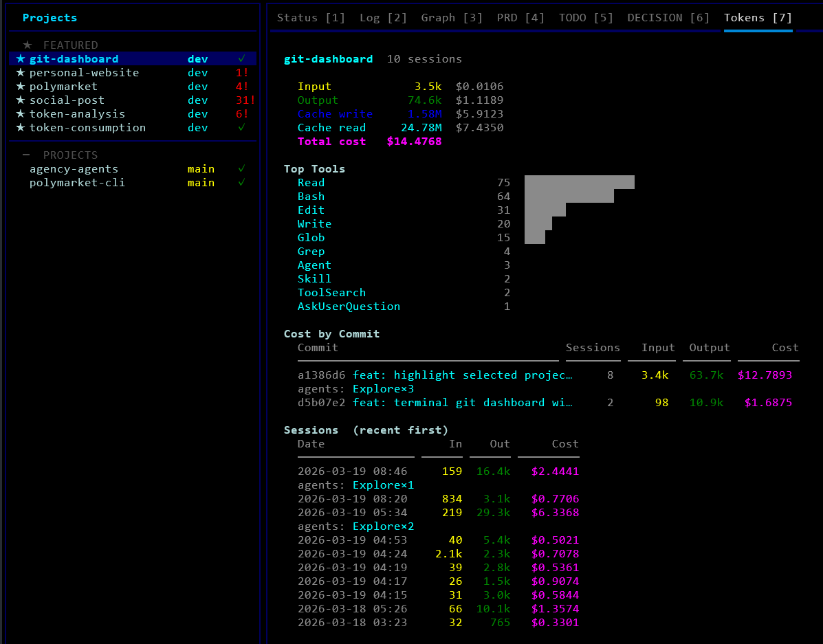Screen dimensions: 823x644
Task: Open the Graph [3] tab
Action: (x=452, y=18)
